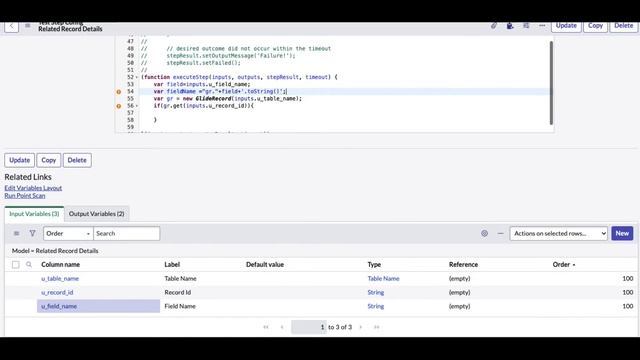The height and width of the screenshot is (360, 640).
Task: Click the Delete button in the header
Action: point(624,26)
